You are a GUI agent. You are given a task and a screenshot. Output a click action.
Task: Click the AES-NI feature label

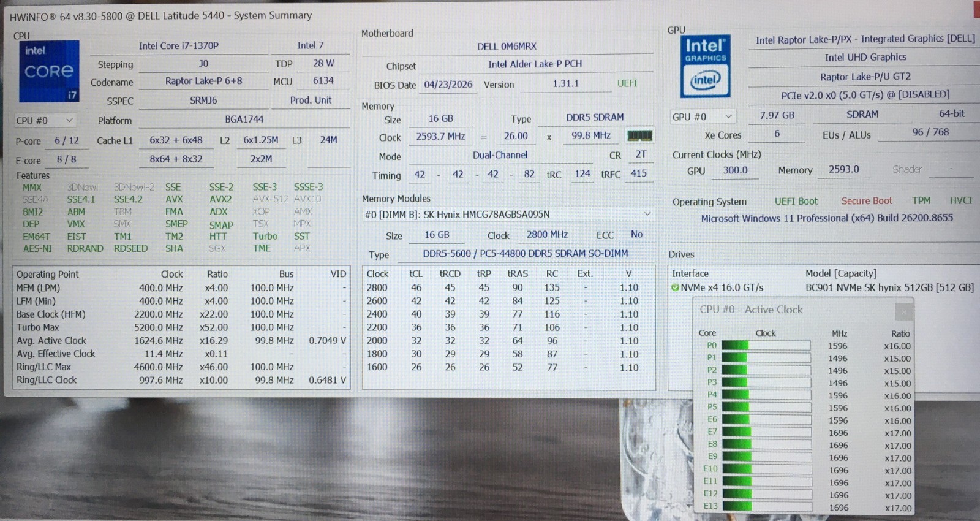click(37, 248)
